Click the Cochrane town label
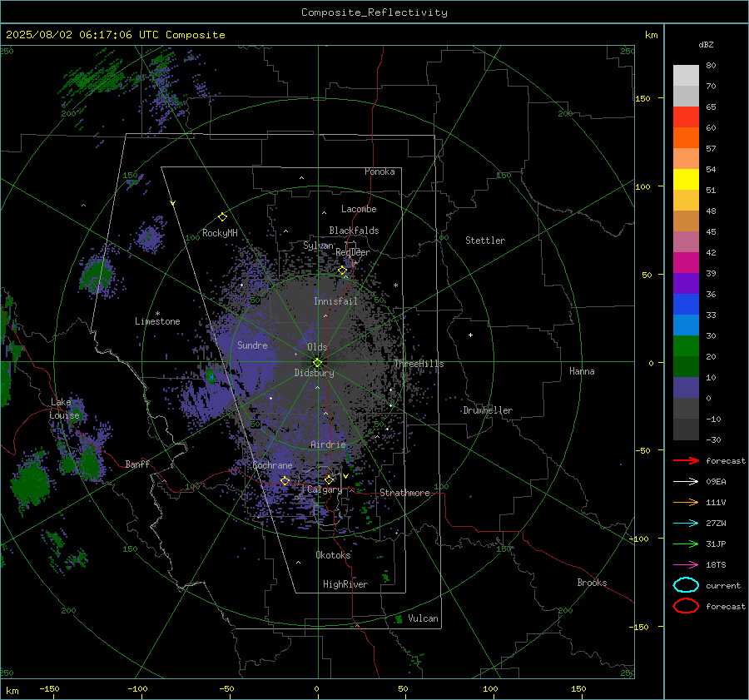This screenshot has height=700, width=749. (x=272, y=465)
